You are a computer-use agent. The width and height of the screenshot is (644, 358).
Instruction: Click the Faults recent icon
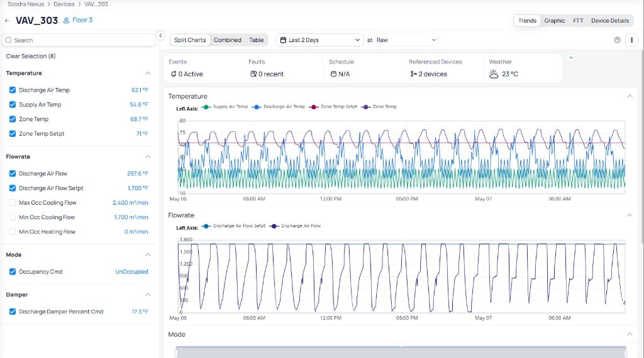[x=253, y=74]
